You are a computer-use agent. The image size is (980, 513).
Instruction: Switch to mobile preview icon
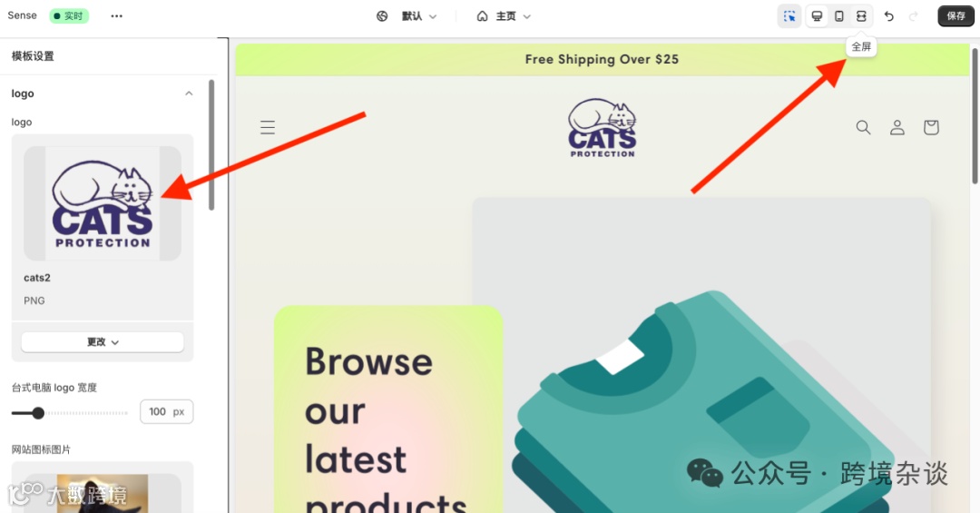coord(839,16)
